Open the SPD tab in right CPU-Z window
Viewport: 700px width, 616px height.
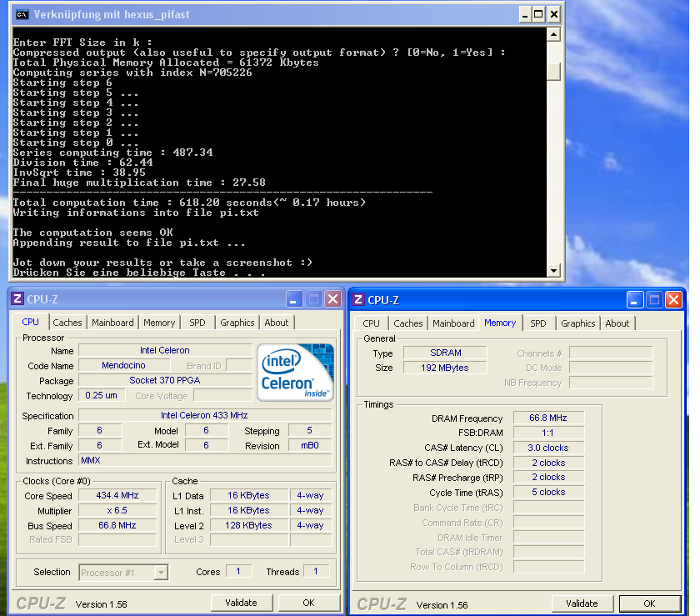point(538,323)
